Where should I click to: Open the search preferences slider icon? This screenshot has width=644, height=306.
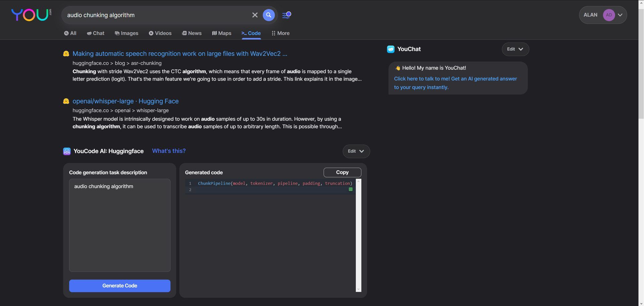pyautogui.click(x=286, y=15)
